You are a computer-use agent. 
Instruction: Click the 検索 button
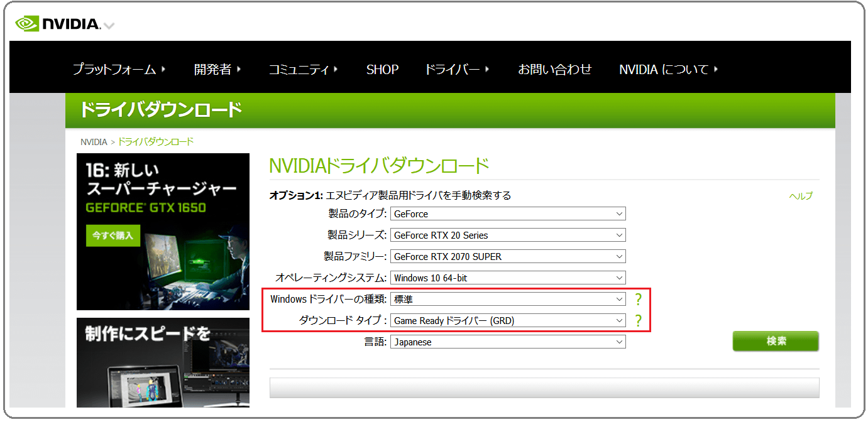tap(776, 341)
